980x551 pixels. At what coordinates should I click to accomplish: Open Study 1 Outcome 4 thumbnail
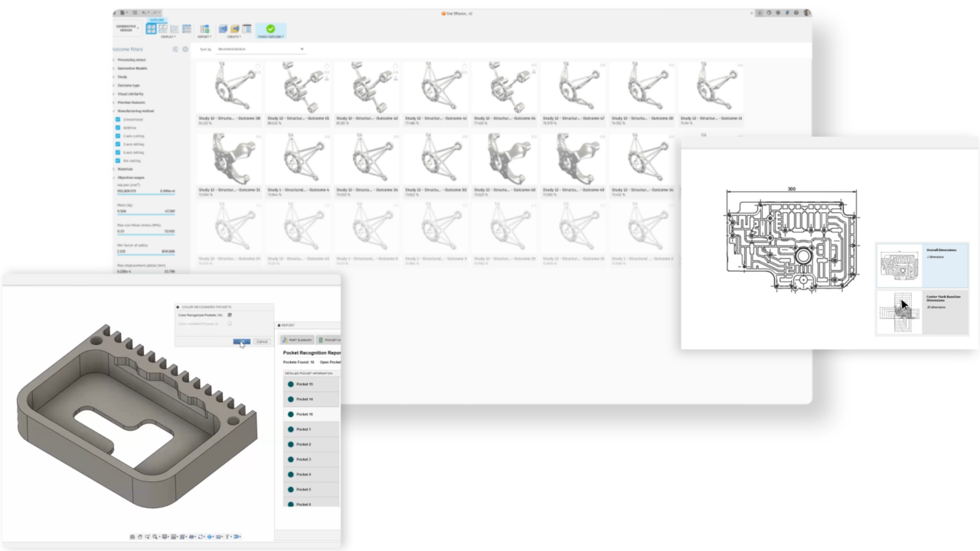299,159
